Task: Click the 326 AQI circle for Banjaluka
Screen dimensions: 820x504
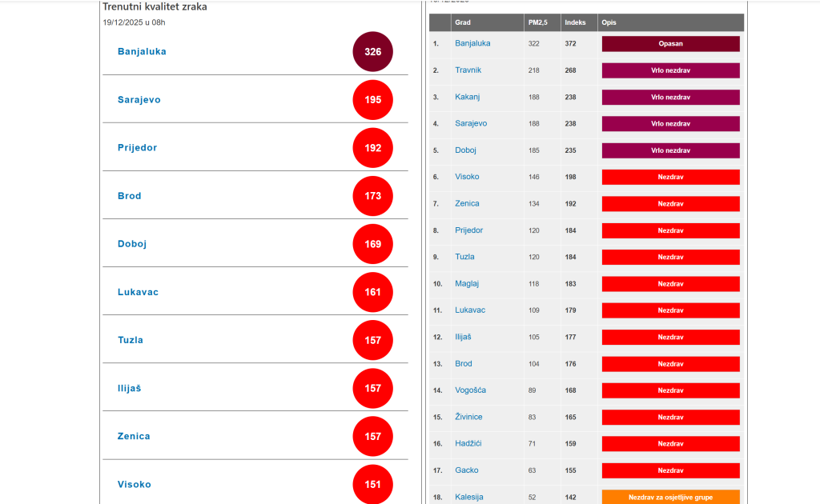Action: 373,52
